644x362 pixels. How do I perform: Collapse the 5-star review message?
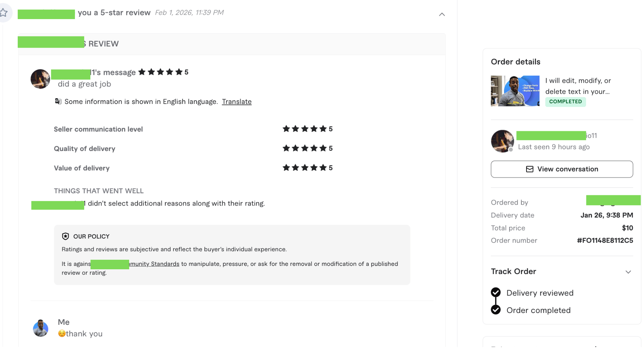(442, 14)
